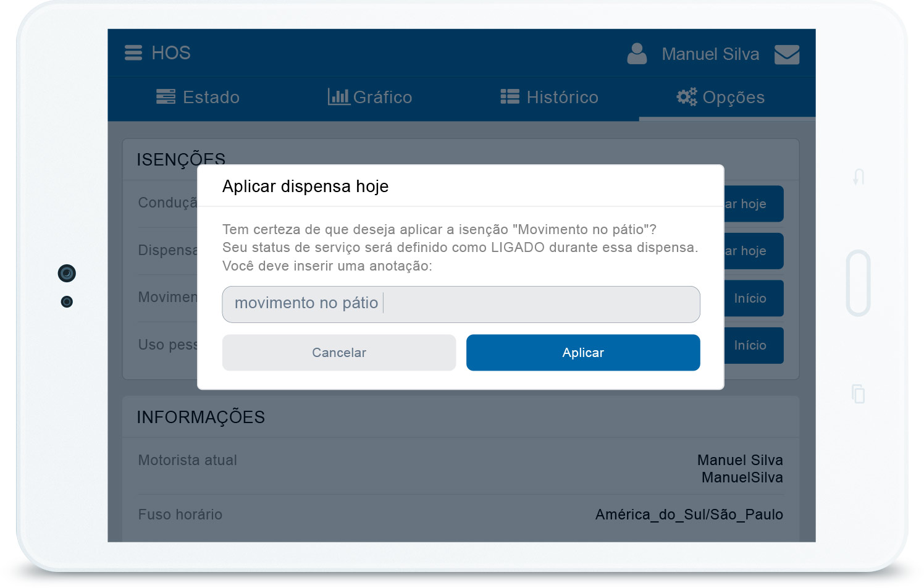Viewport: 924px width, 588px height.
Task: Focus the annotation field containing 'movimento no pátio'
Action: (461, 304)
